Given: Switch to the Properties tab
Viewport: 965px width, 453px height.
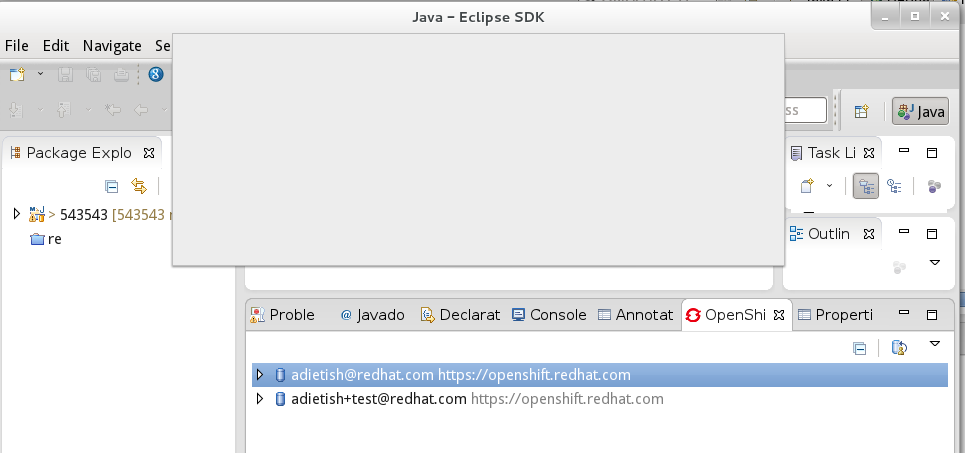Looking at the screenshot, I should click(835, 315).
